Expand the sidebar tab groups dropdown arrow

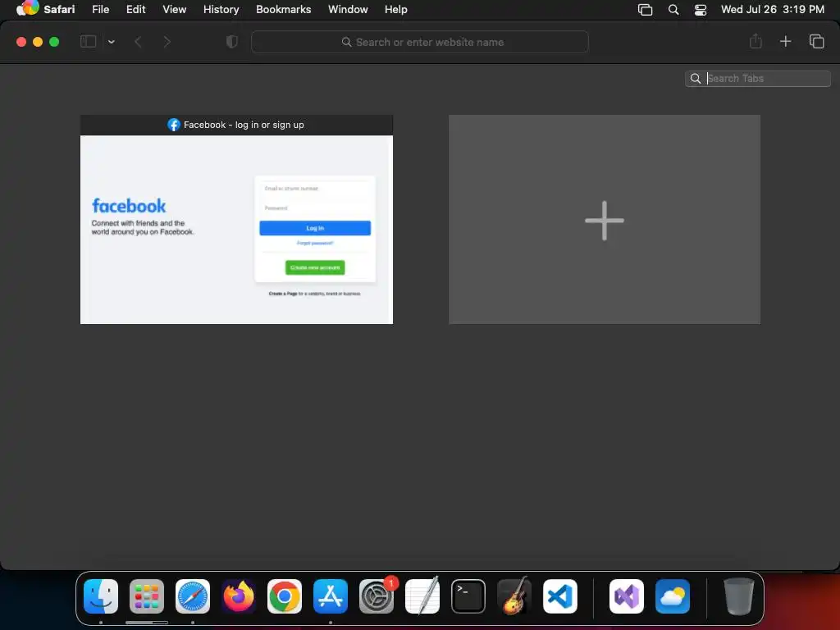tap(112, 42)
